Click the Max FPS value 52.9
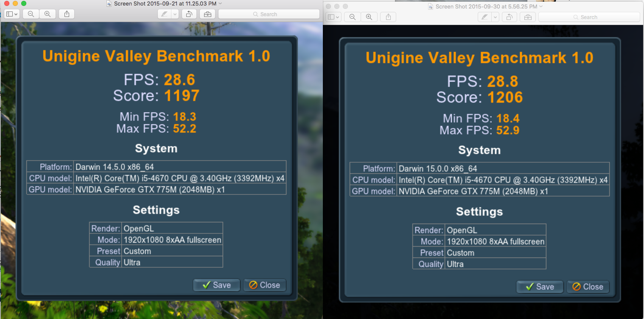The height and width of the screenshot is (319, 644). pos(508,130)
